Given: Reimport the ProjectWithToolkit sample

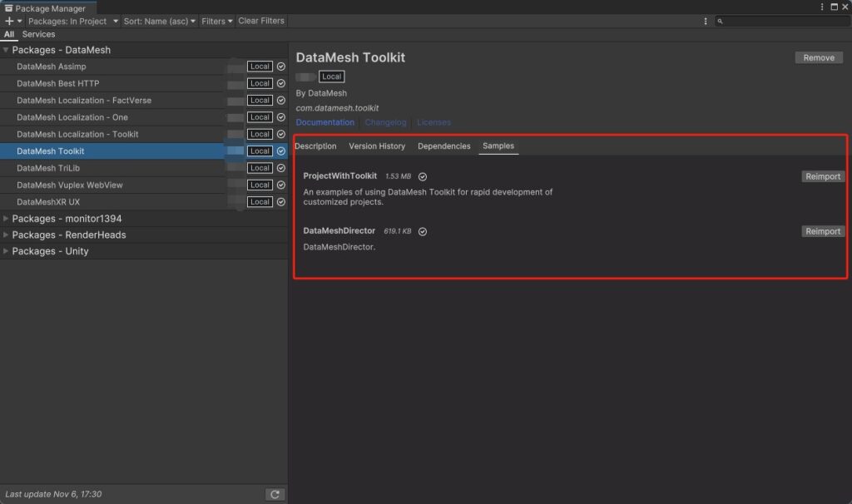Looking at the screenshot, I should (x=823, y=176).
